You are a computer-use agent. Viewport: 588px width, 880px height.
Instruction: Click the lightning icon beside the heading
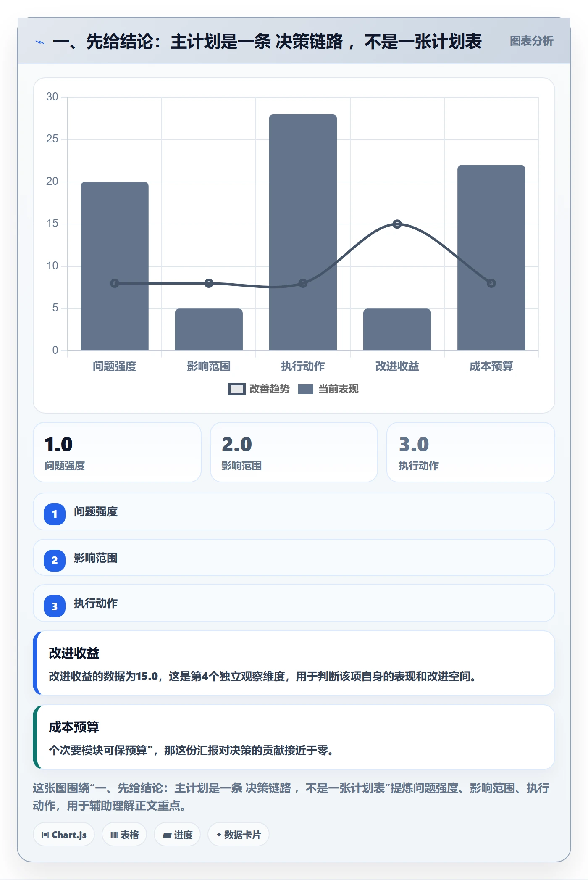click(40, 42)
